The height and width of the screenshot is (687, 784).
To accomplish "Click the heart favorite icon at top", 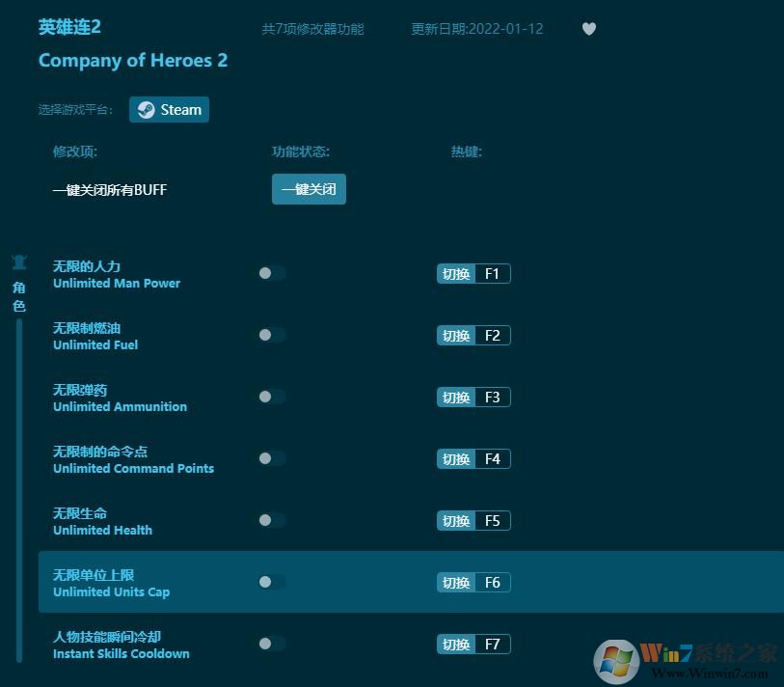I will (x=589, y=29).
